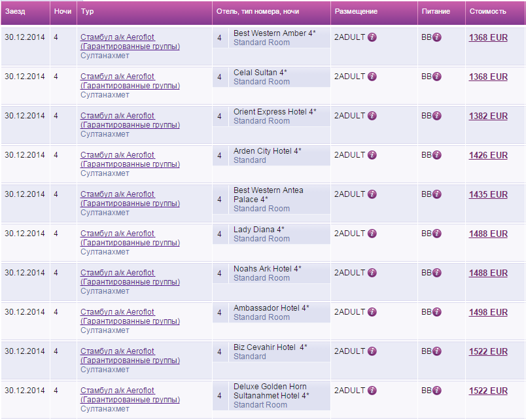Click BB help icon in Biz Cevahir Hotel row
Image resolution: width=526 pixels, height=420 pixels.
tap(437, 351)
